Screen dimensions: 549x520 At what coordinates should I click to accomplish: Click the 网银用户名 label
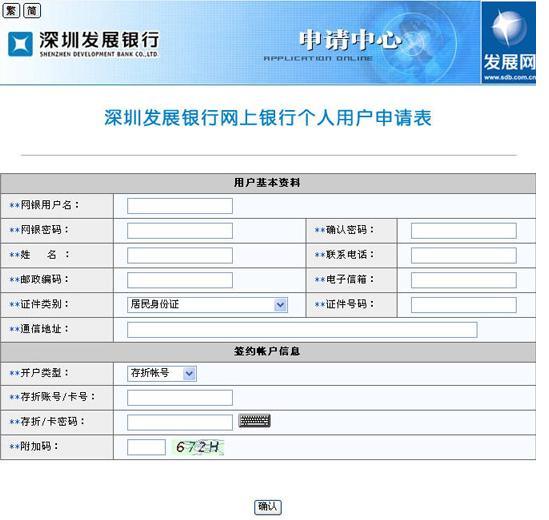tap(44, 205)
